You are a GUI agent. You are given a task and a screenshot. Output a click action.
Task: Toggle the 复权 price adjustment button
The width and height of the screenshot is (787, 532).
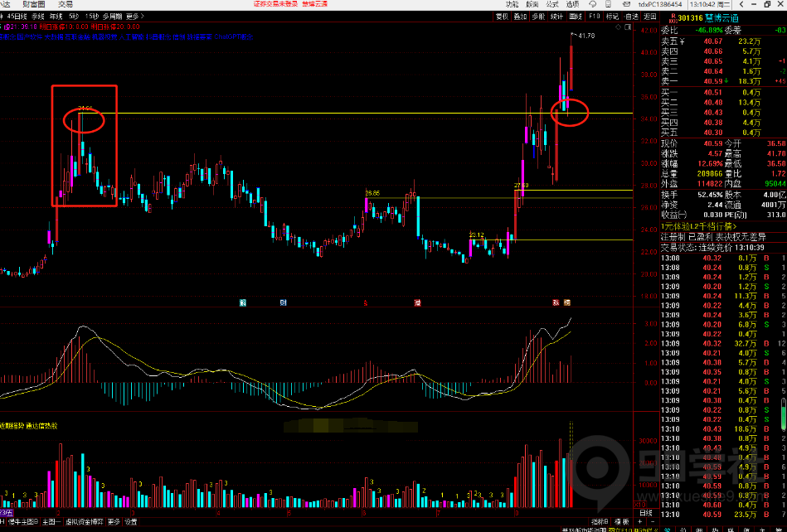coord(502,16)
